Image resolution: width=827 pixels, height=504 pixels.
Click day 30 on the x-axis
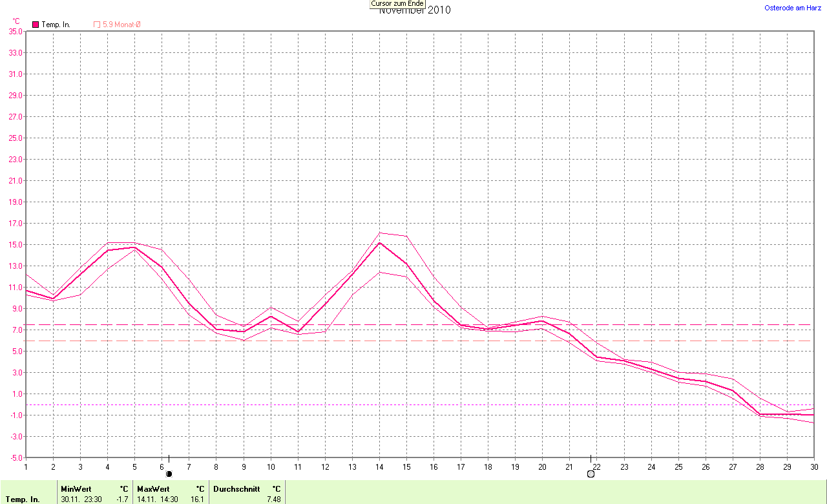pyautogui.click(x=814, y=467)
